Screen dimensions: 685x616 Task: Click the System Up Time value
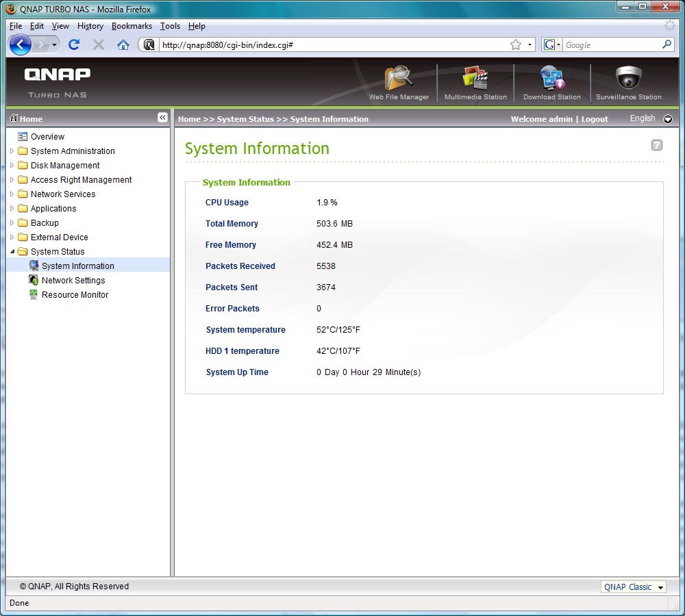(x=369, y=372)
